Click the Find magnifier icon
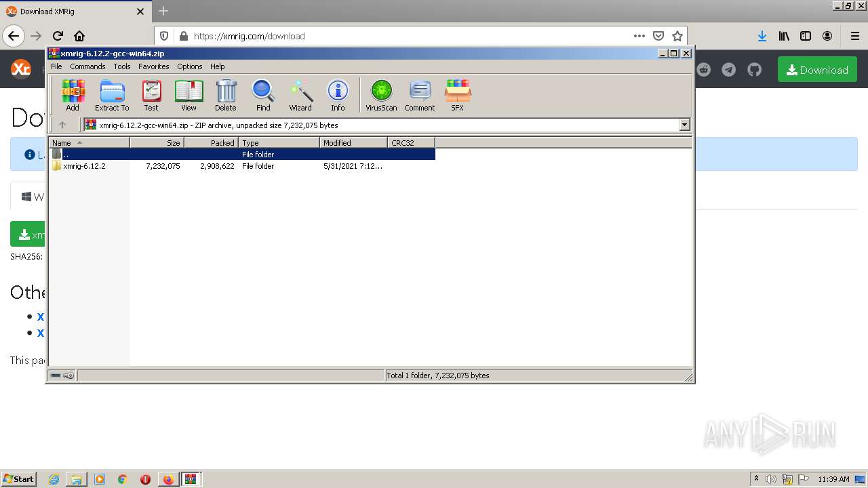This screenshot has height=488, width=868. click(263, 95)
